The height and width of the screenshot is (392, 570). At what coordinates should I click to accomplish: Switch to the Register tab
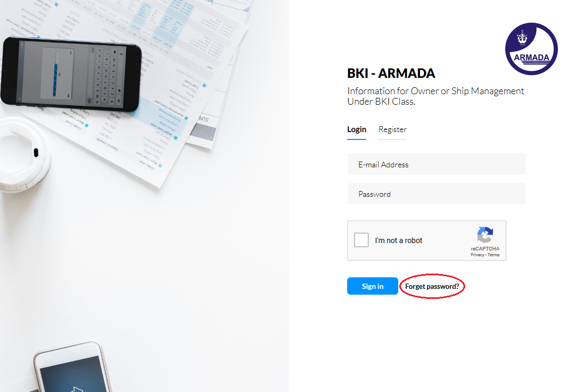(392, 129)
